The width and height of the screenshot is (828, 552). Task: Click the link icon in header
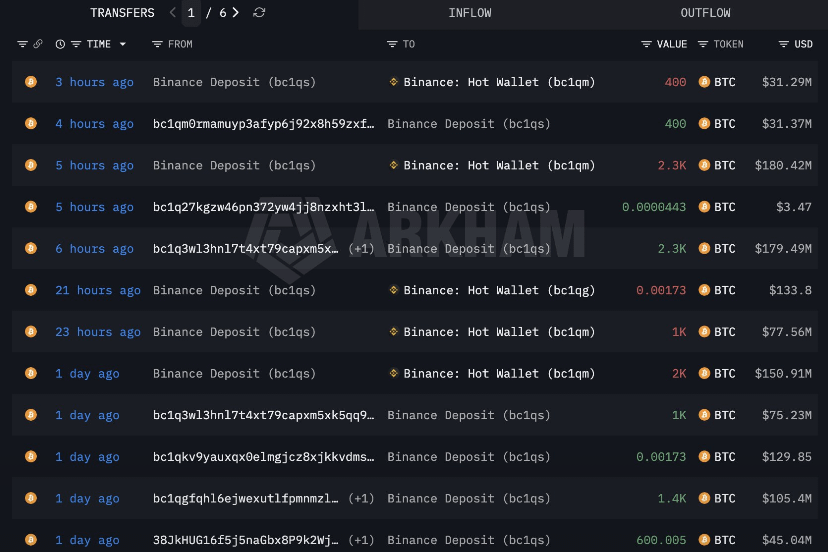(x=38, y=44)
